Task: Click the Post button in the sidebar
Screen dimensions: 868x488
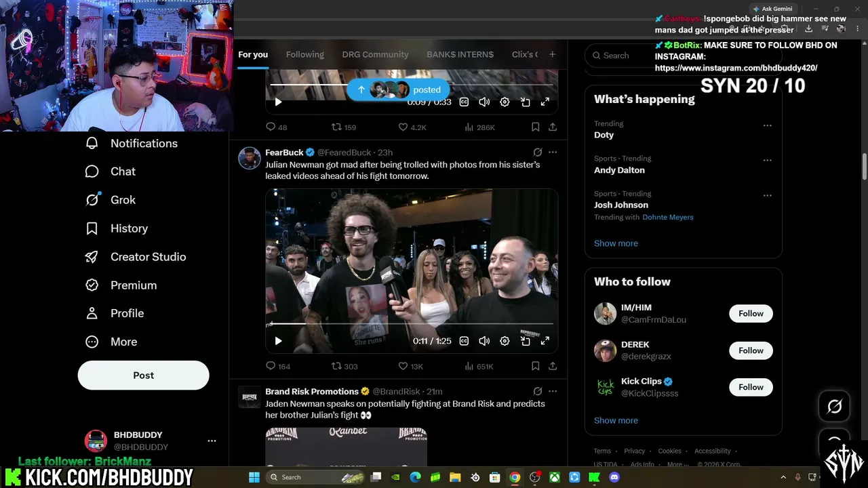Action: 144,375
